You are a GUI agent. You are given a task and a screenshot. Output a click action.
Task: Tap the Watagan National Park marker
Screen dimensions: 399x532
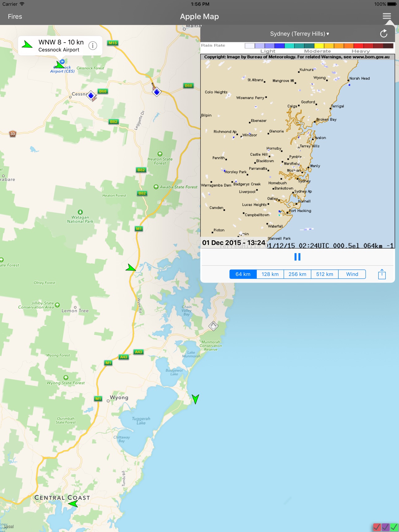(x=80, y=212)
